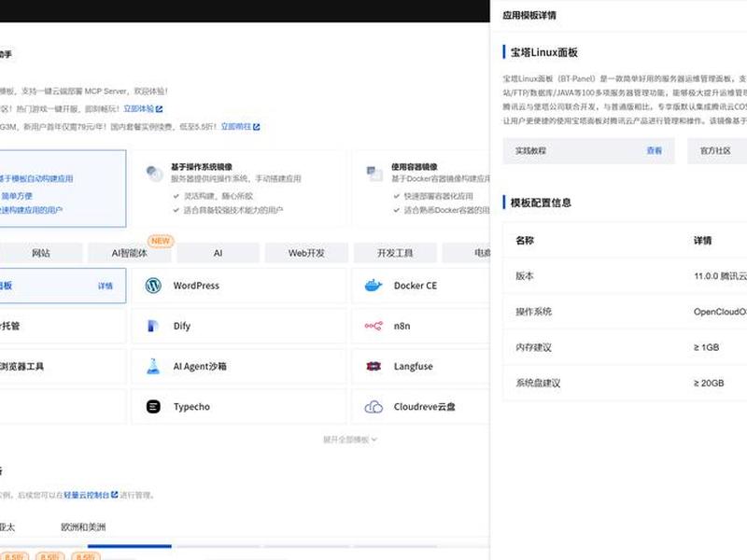The height and width of the screenshot is (560, 747).
Task: Click the 宝塔Linux面板 heading
Action: [x=544, y=52]
